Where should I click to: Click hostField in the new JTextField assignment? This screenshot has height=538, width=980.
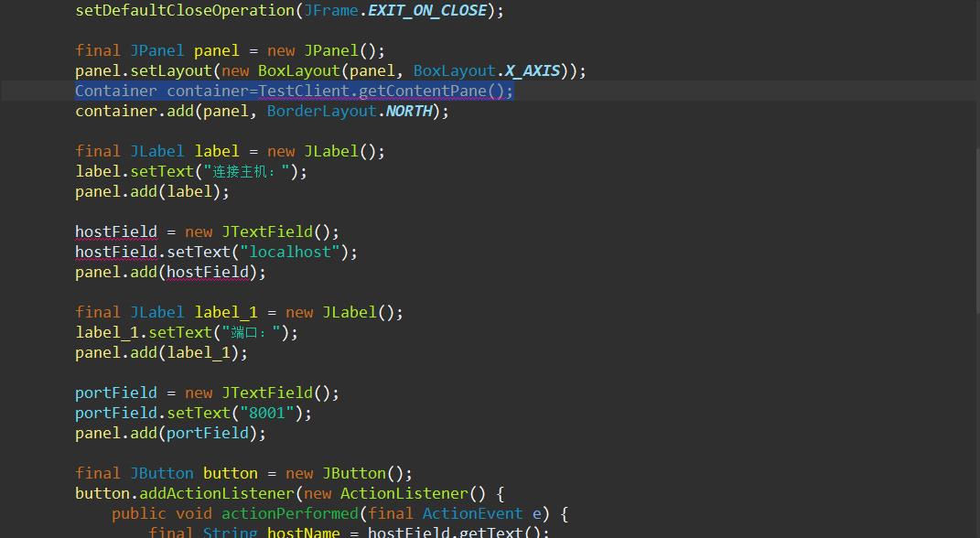coord(115,231)
